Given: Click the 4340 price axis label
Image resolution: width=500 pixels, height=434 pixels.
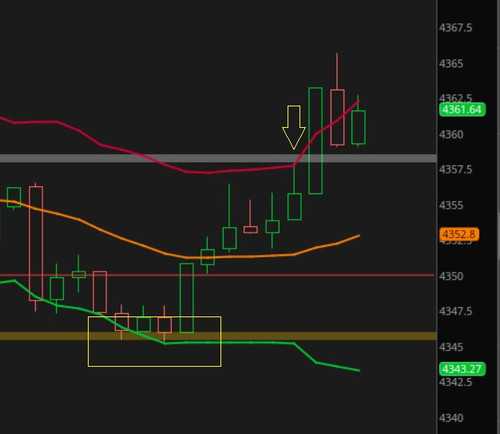Looking at the screenshot, I should tap(451, 418).
